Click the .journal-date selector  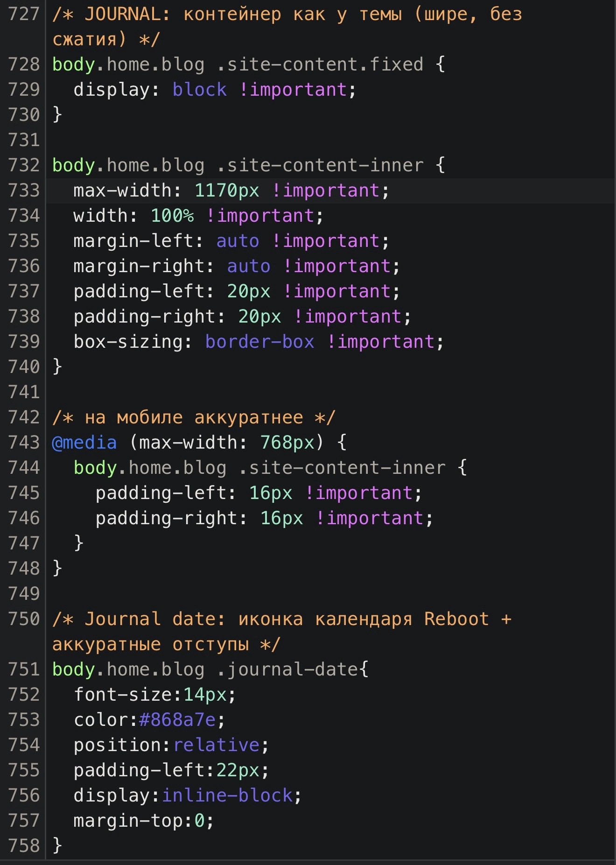(x=287, y=669)
